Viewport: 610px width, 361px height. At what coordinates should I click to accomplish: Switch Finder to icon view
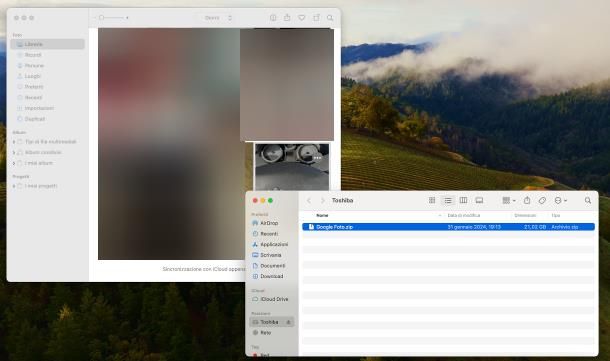(432, 200)
